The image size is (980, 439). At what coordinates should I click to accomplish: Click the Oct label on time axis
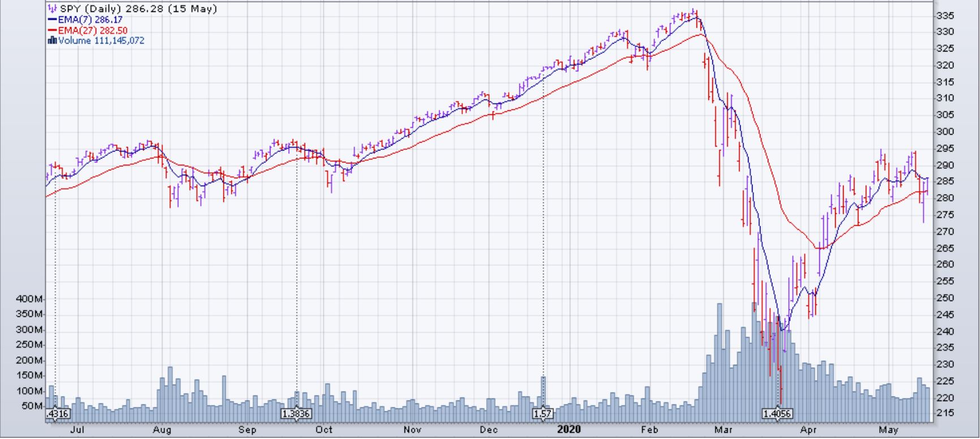(x=324, y=430)
